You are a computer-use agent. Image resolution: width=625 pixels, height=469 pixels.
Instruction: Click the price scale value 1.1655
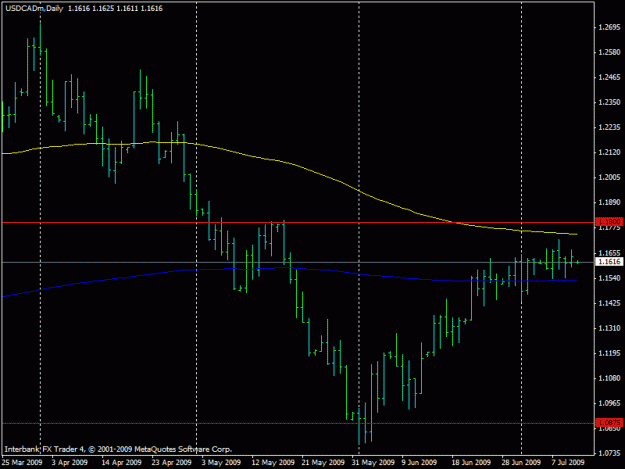click(610, 253)
